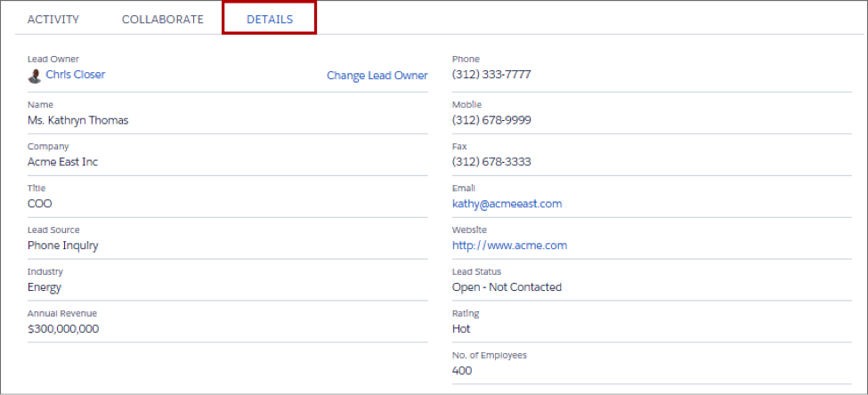Click the Lead Status field label
Image resolution: width=868 pixels, height=395 pixels.
click(476, 271)
